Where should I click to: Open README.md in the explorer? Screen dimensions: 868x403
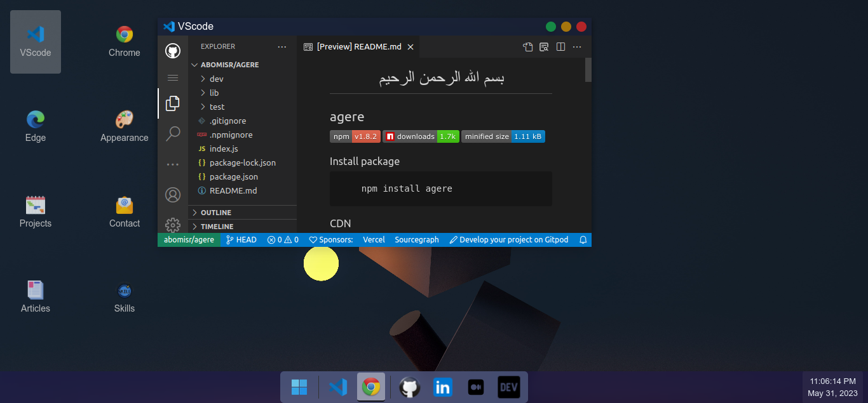coord(243,190)
